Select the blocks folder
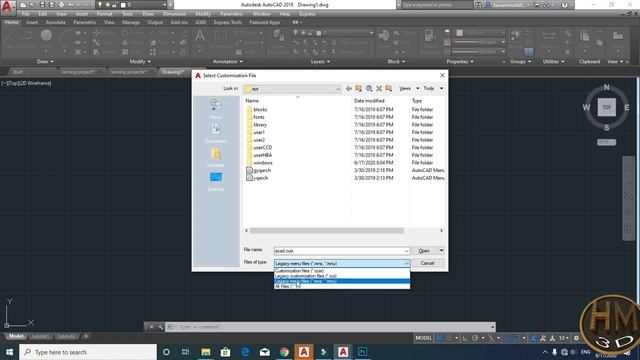640x360 pixels. tap(257, 109)
